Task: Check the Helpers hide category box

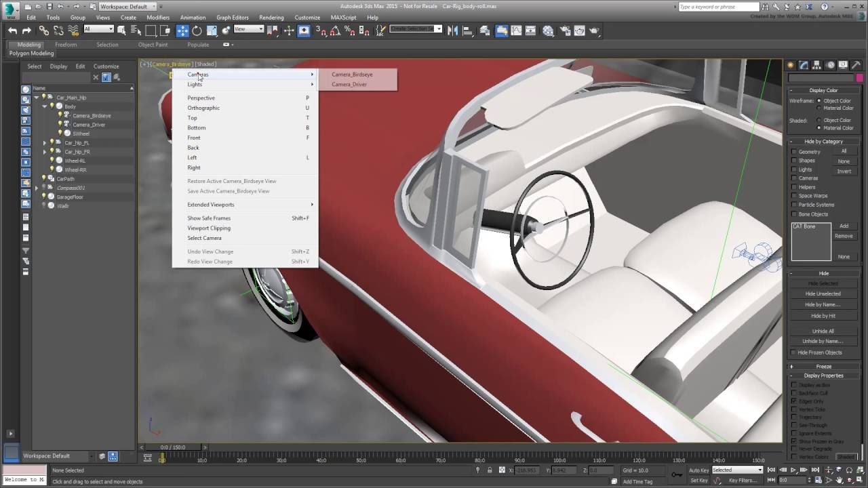Action: pyautogui.click(x=794, y=187)
